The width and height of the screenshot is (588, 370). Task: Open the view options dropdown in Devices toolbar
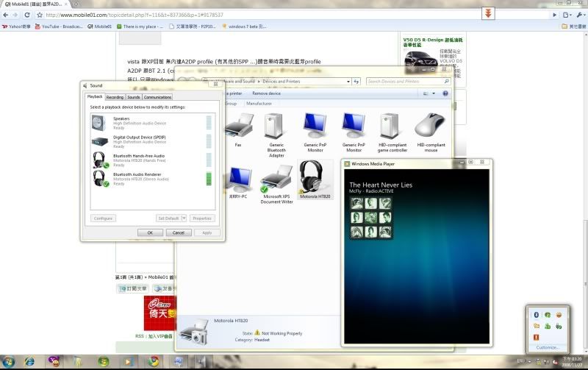434,94
